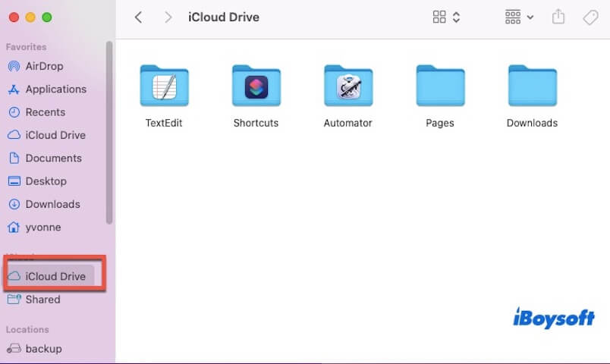Open the Pages folder

click(x=440, y=86)
